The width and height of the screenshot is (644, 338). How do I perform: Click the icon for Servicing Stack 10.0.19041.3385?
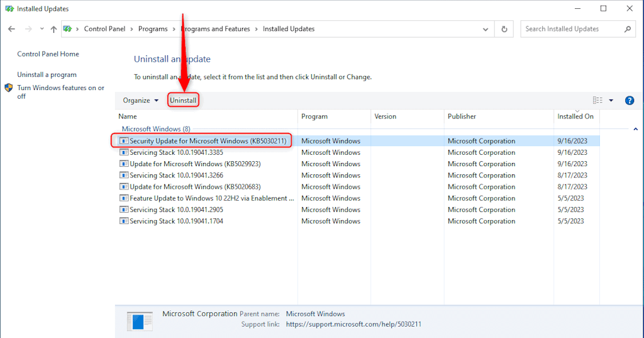pos(124,152)
